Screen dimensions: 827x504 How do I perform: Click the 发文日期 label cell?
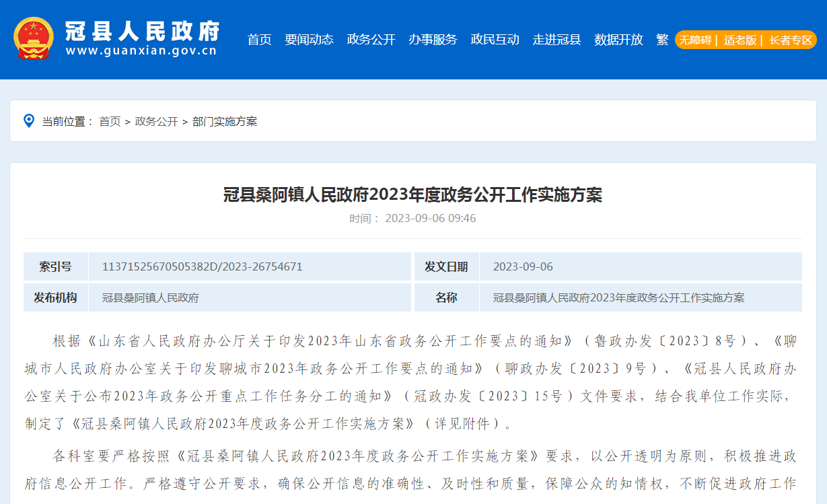pyautogui.click(x=446, y=266)
